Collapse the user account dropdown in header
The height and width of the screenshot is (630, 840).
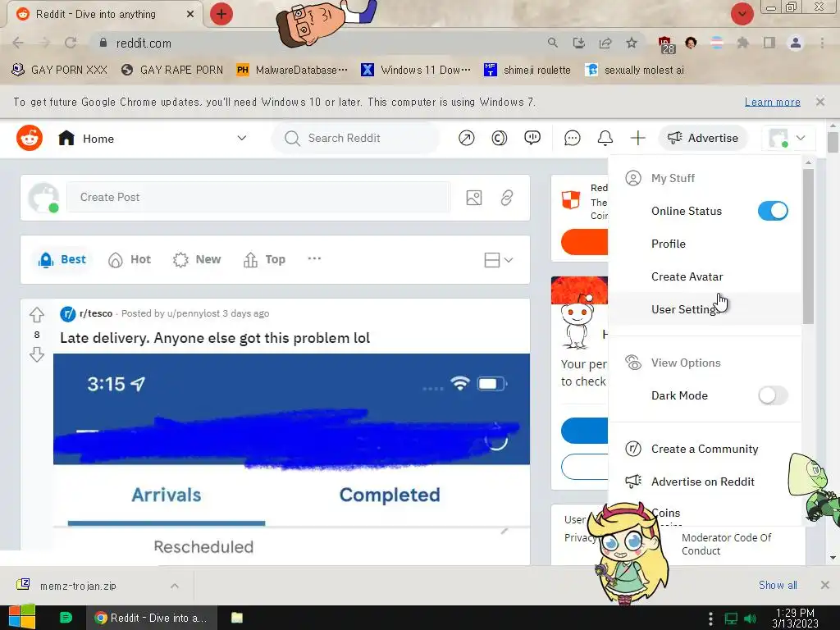coord(787,138)
